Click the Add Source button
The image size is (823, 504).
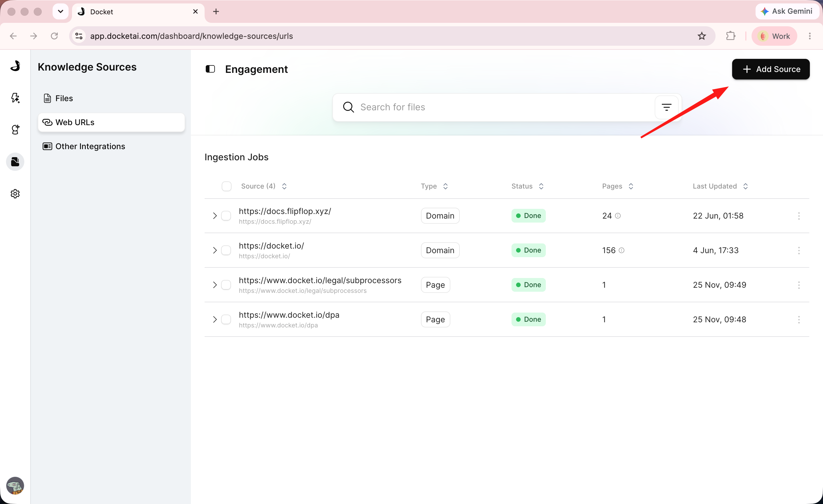click(x=770, y=69)
